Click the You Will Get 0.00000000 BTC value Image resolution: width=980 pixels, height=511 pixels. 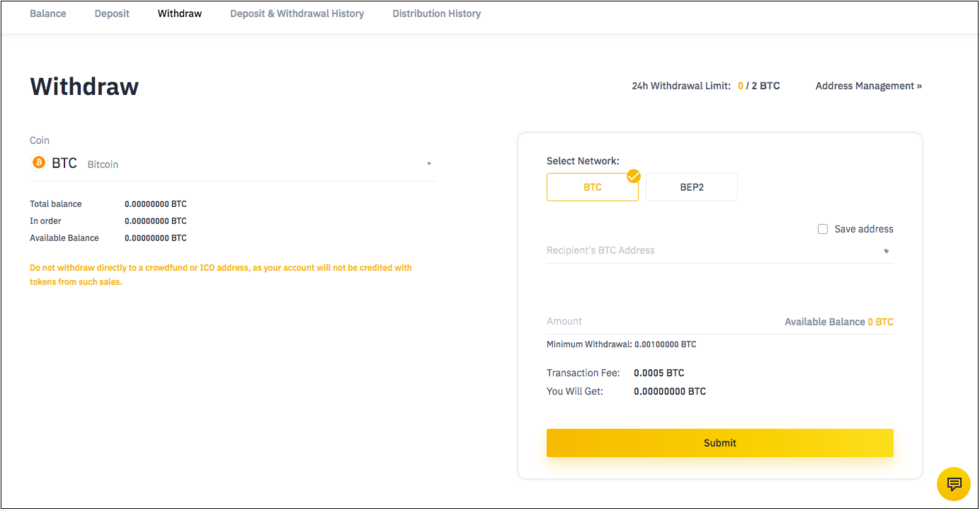(670, 391)
